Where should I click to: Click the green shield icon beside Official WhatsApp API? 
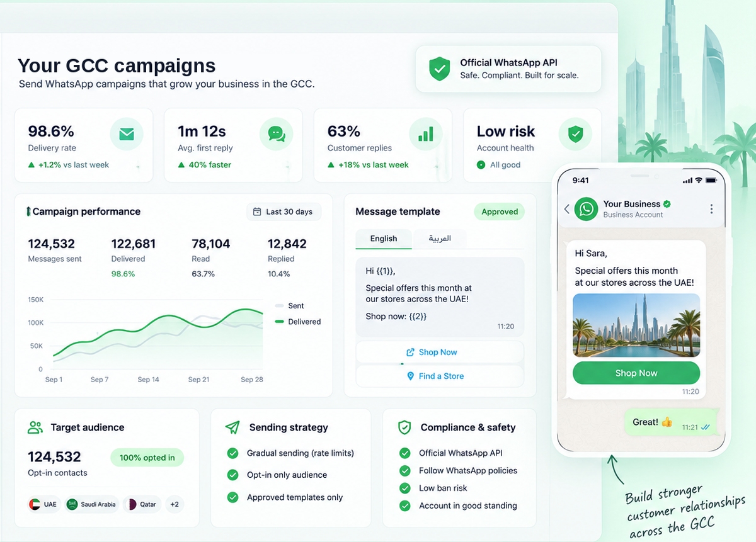(439, 68)
